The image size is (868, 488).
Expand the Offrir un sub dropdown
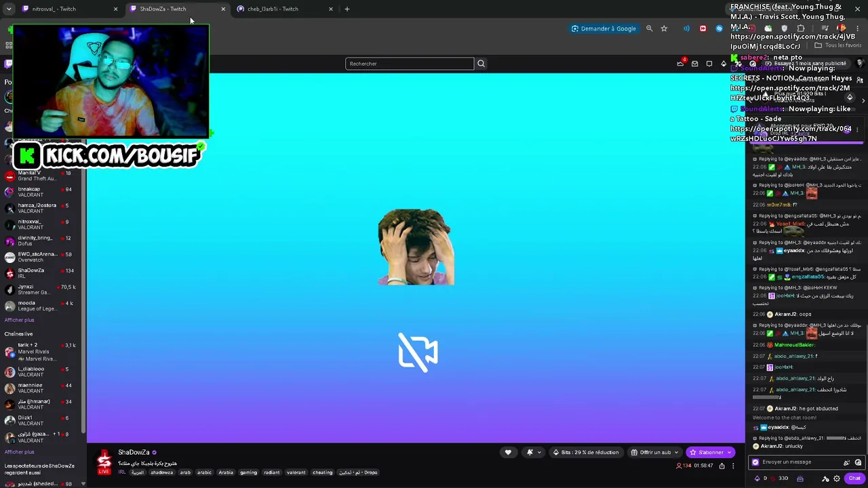676,452
